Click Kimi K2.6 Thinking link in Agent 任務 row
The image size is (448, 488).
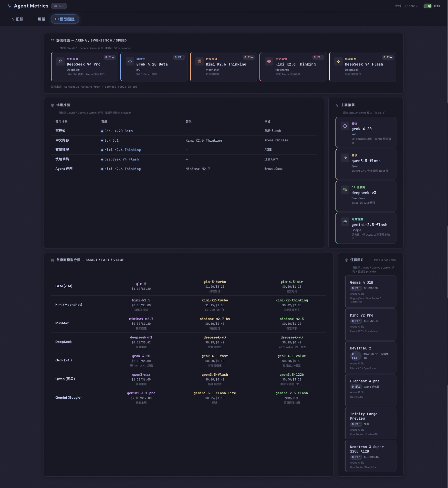(x=123, y=169)
